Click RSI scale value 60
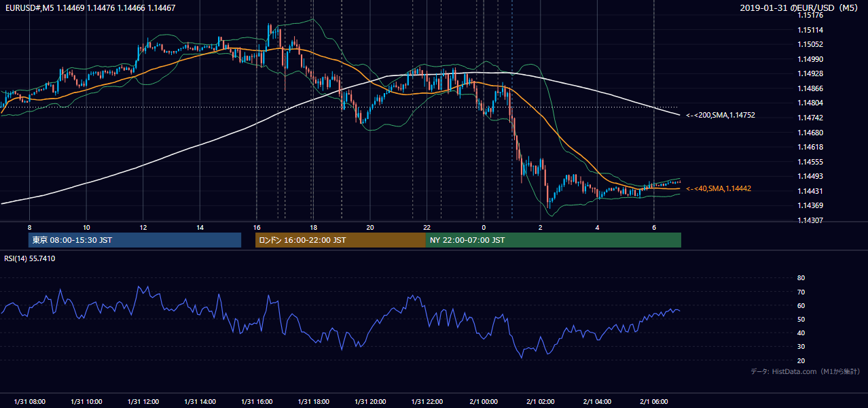This screenshot has width=868, height=408. [801, 305]
